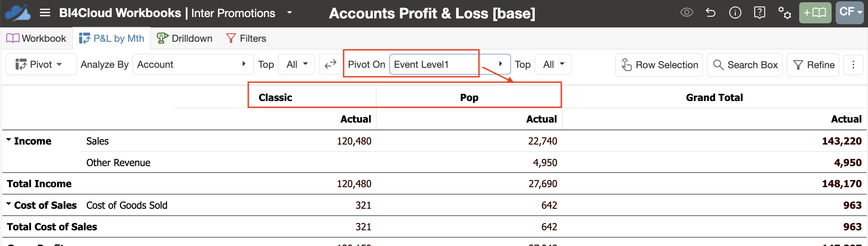Viewport: 868px width, 246px height.
Task: Open the CF user menu
Action: tap(850, 13)
